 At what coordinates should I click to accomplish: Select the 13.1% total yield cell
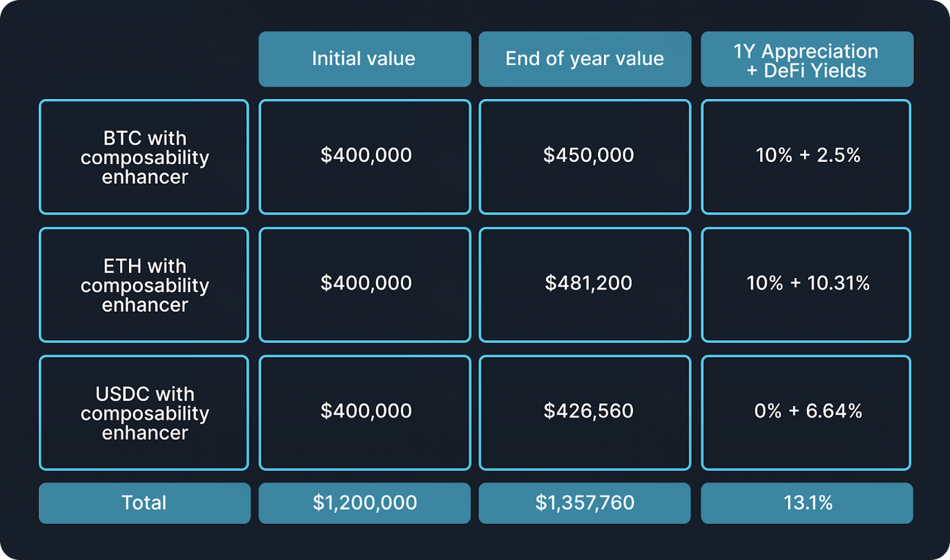tap(807, 503)
